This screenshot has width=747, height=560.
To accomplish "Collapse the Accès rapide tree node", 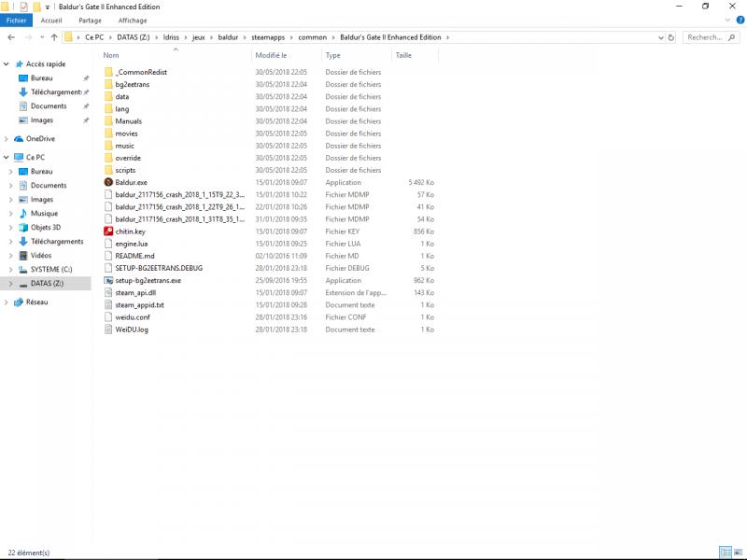I will [7, 63].
